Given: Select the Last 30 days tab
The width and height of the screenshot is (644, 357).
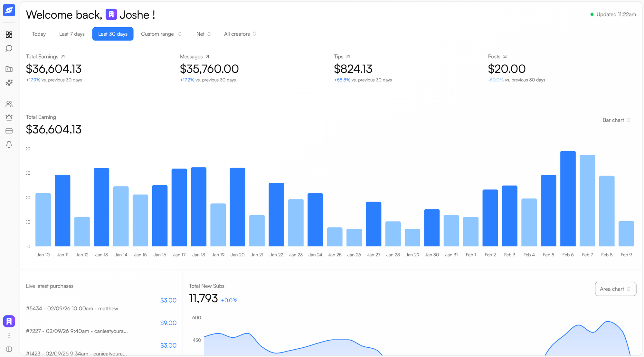Looking at the screenshot, I should pyautogui.click(x=113, y=34).
